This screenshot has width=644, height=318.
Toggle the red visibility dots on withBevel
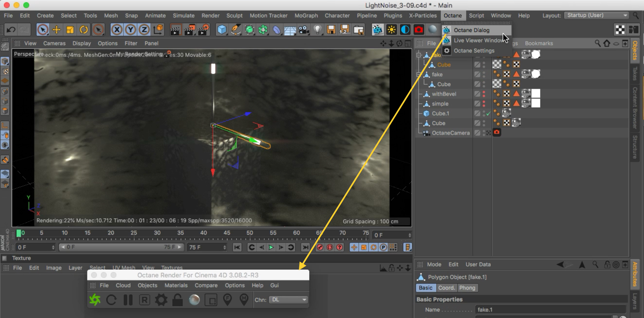point(484,94)
